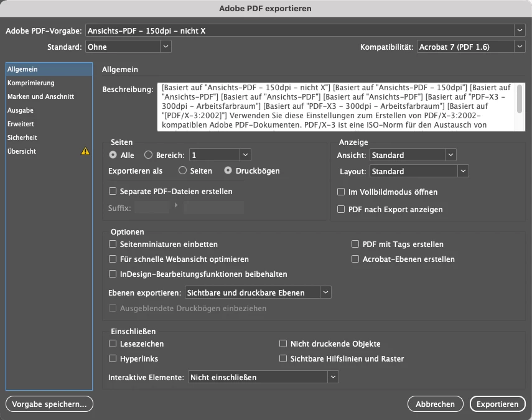Enable Sichtbare Hilfslinien und Raster
This screenshot has width=532, height=420.
(x=283, y=358)
